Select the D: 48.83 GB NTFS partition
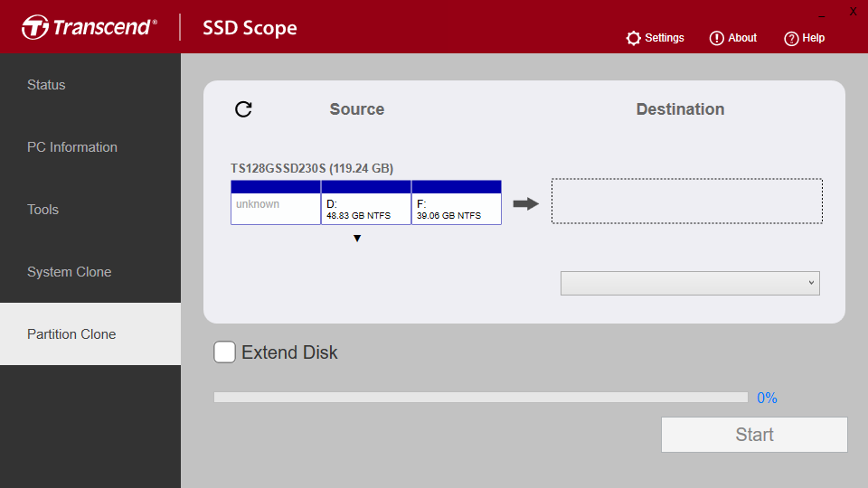 point(366,202)
